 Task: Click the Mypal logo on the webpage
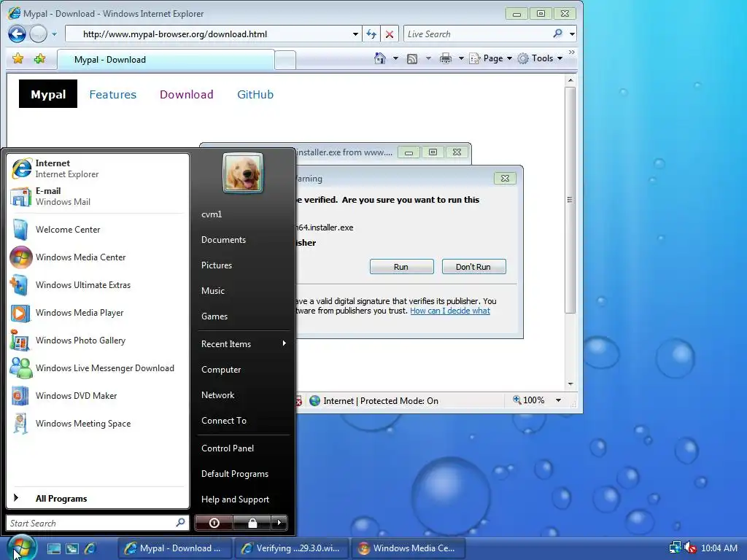pos(48,94)
